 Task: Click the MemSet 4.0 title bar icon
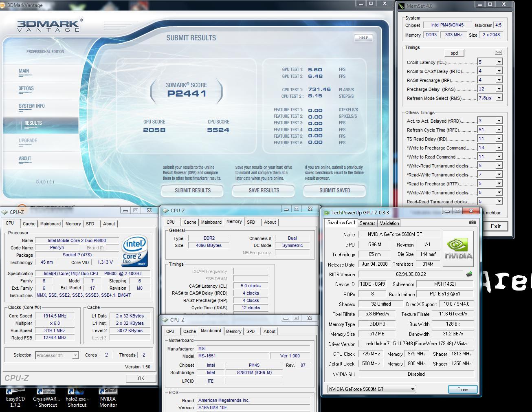click(x=401, y=6)
